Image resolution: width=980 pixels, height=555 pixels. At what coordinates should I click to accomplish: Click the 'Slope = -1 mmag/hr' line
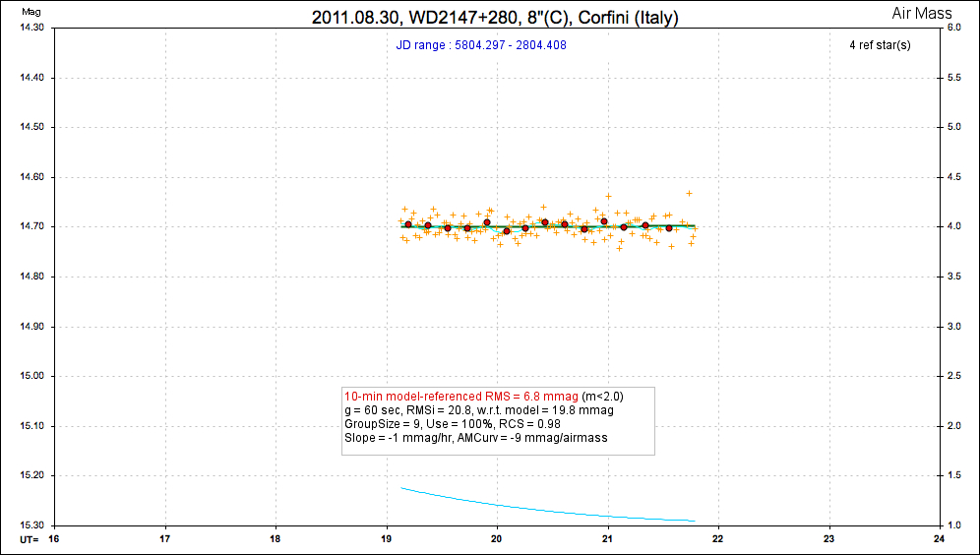click(476, 438)
